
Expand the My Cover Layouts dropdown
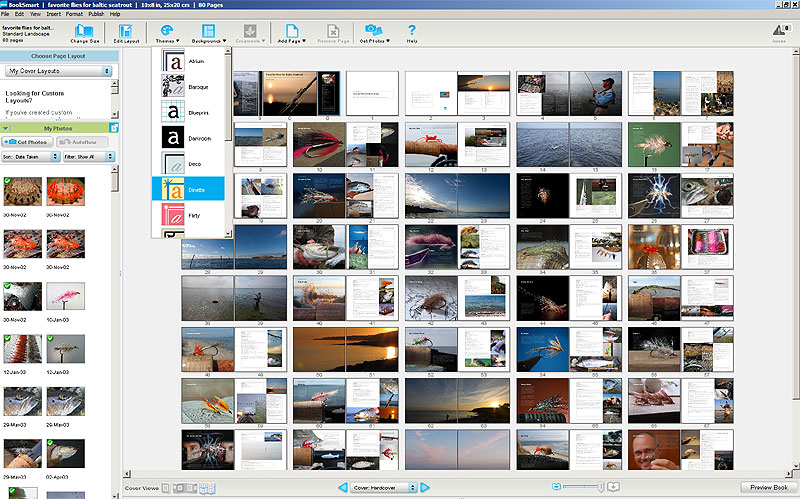(60, 72)
